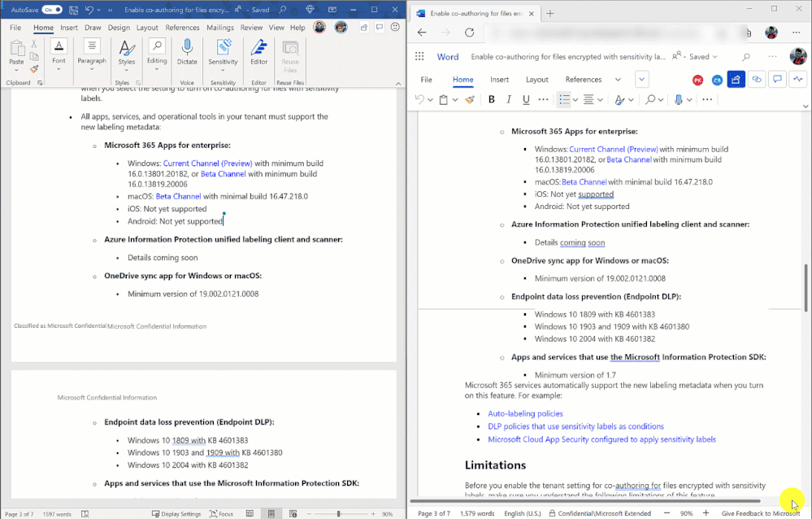This screenshot has height=519, width=812.
Task: Click the Paste clipboard icon in desktop Word
Action: click(16, 48)
